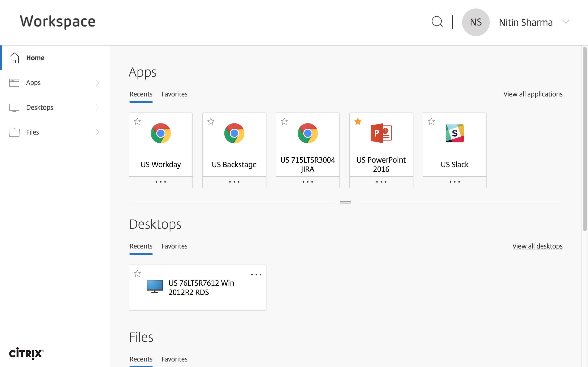Click View all desktops link
588x367 pixels.
tap(537, 246)
